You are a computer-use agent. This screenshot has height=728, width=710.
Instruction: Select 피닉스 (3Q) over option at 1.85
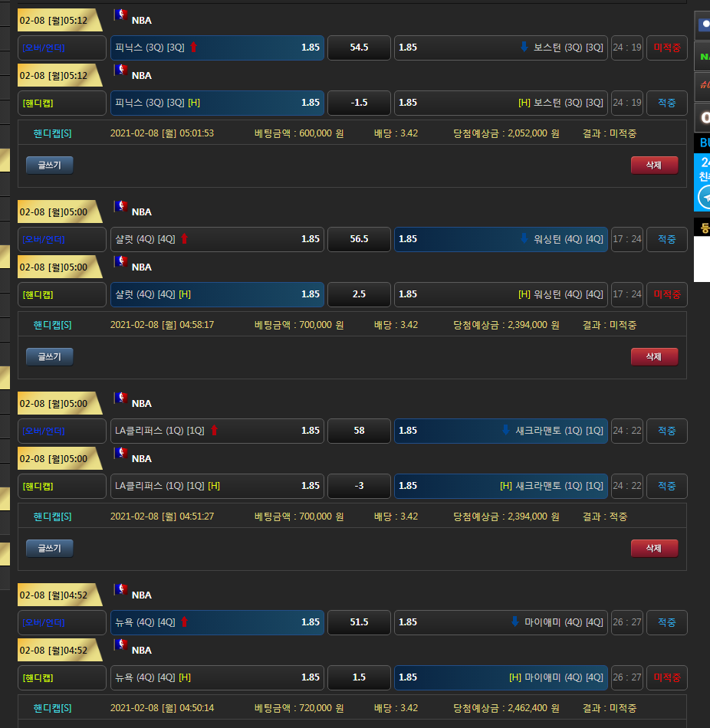(218, 48)
